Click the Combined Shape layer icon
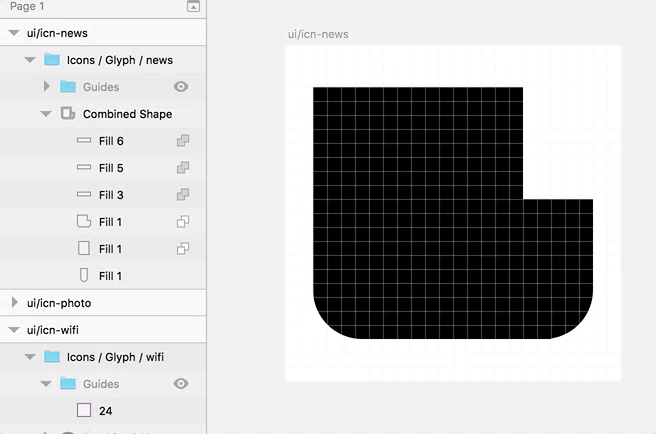 [x=68, y=113]
